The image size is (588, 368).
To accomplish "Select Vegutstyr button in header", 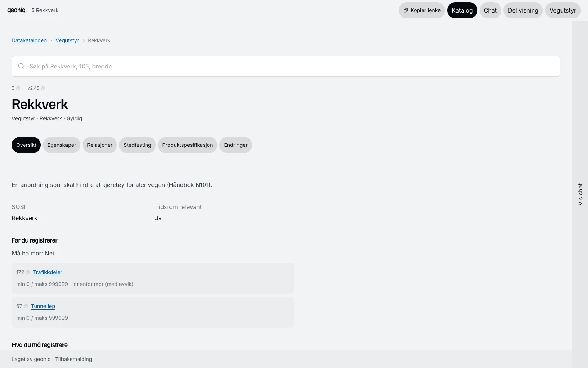I will coord(563,10).
